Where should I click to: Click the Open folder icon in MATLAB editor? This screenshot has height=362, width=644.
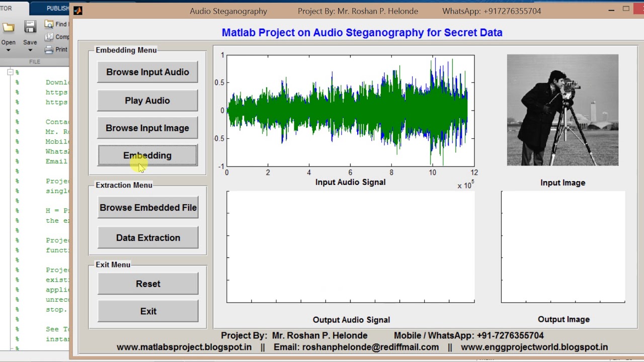click(8, 27)
